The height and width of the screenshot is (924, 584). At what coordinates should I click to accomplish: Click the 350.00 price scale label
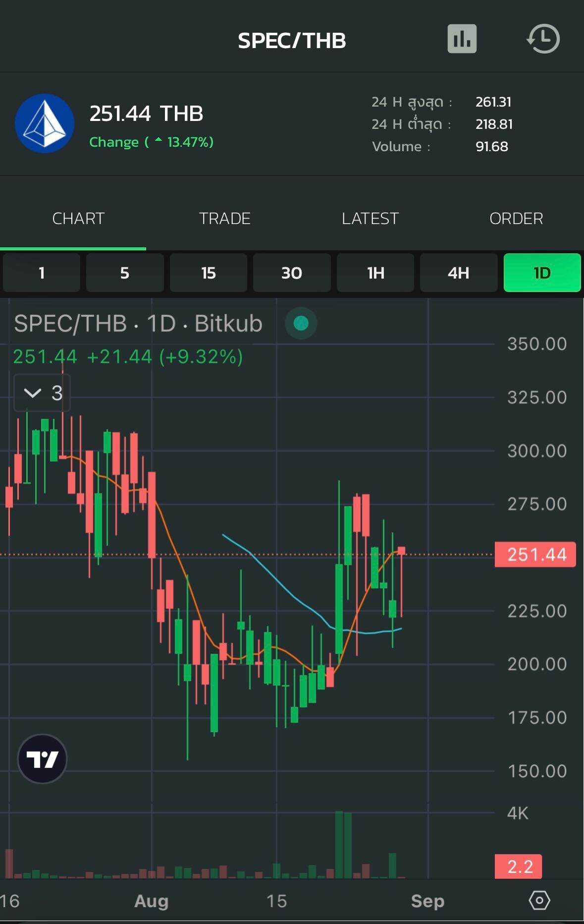pos(537,344)
